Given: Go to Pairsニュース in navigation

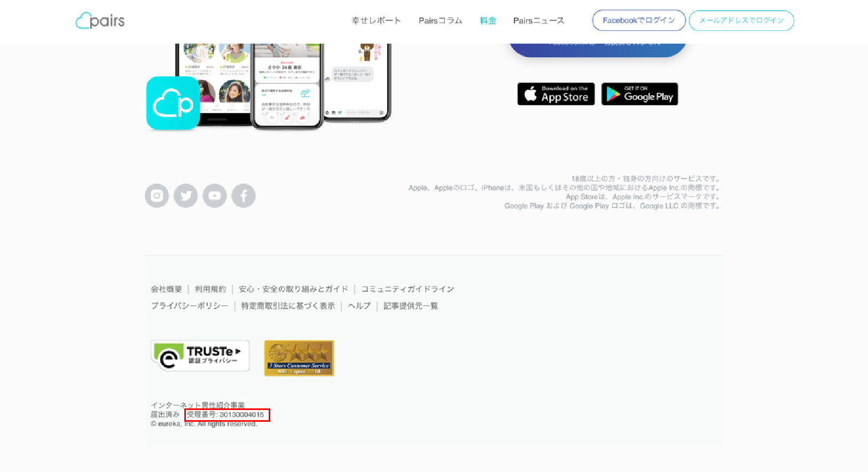Looking at the screenshot, I should point(538,21).
